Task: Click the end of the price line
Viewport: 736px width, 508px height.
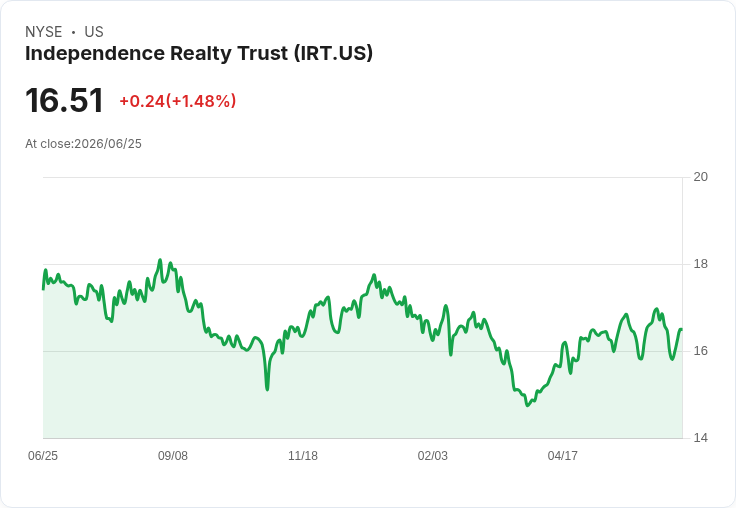Action: (682, 330)
